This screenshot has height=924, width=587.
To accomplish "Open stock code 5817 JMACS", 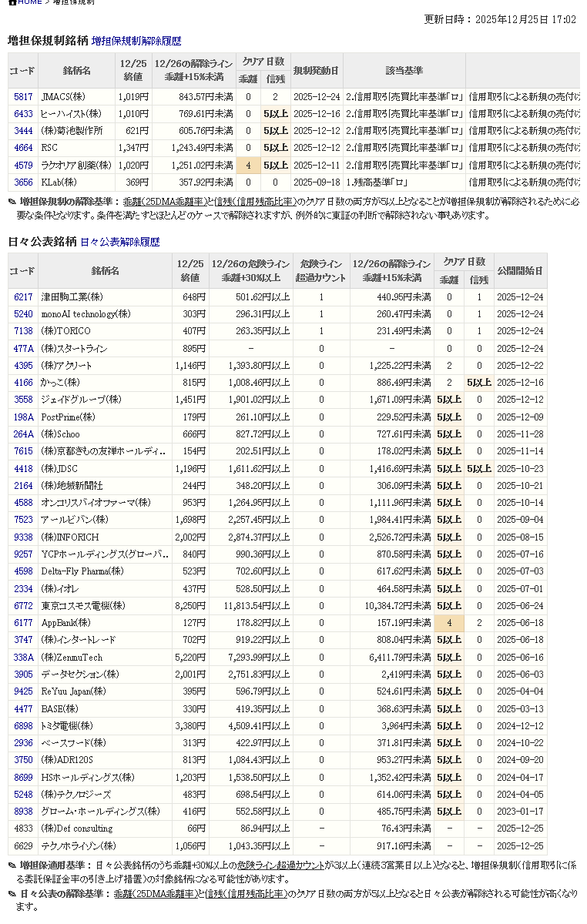I will [23, 97].
